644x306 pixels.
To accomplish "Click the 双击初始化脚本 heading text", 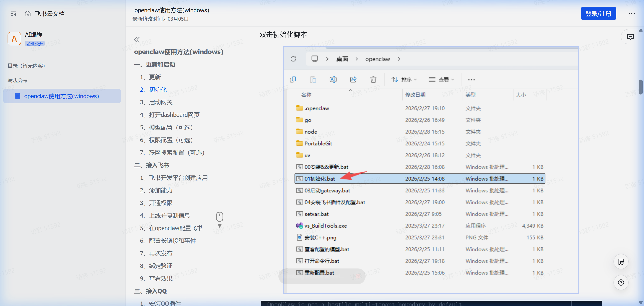I will tap(283, 35).
